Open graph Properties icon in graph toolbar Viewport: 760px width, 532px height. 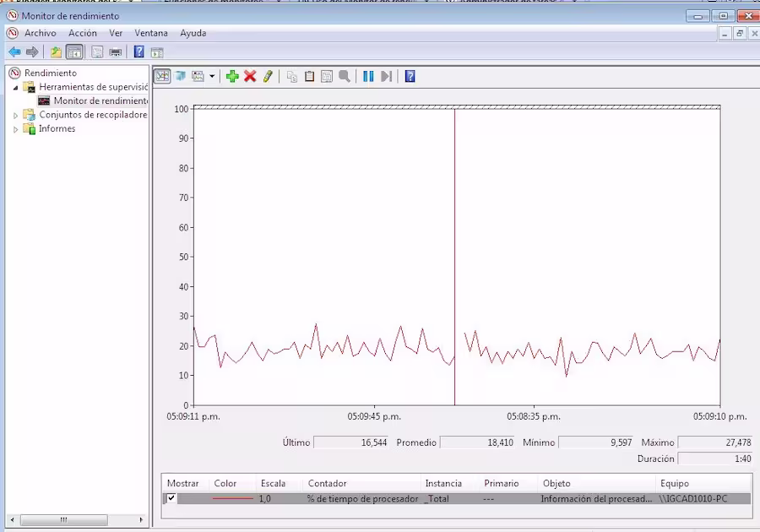click(327, 76)
